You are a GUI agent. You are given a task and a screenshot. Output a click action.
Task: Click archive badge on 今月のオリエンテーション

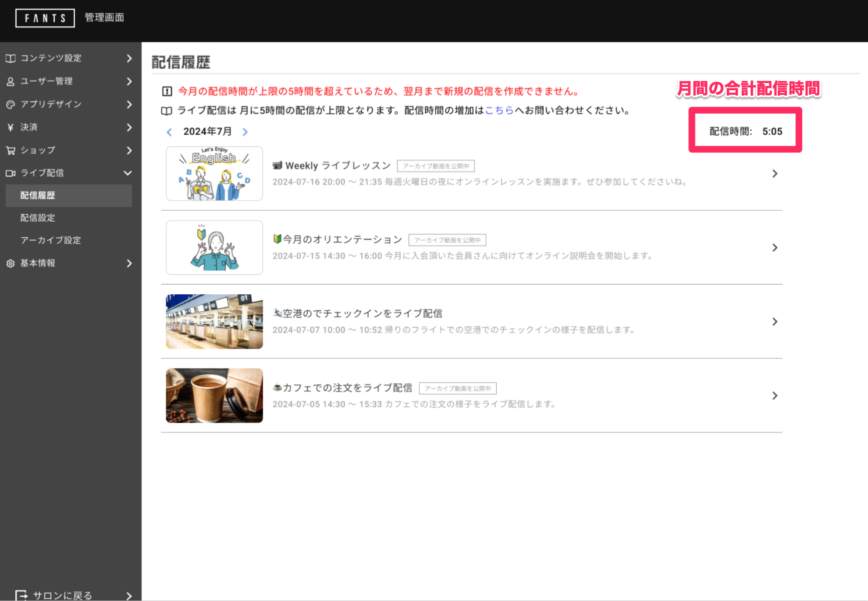(x=447, y=240)
